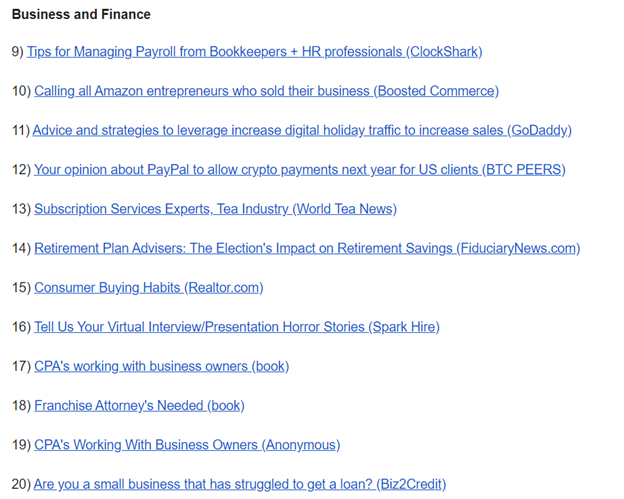Click the '(ClockShark)' text in item 9
624x499 pixels.
[x=444, y=52]
